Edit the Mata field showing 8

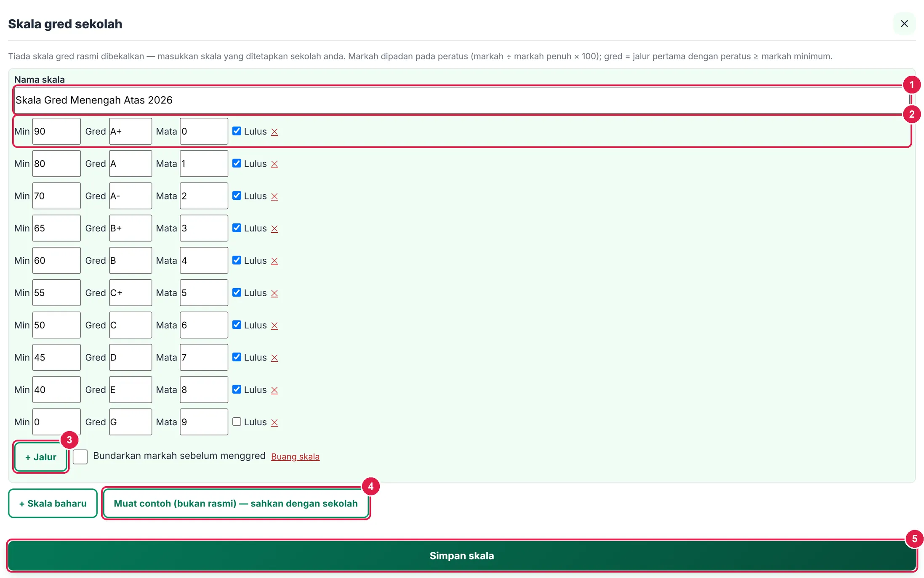(x=204, y=390)
